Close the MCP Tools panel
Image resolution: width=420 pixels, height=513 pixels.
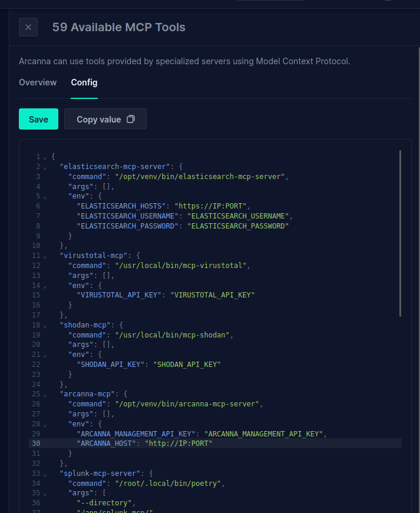coord(28,27)
